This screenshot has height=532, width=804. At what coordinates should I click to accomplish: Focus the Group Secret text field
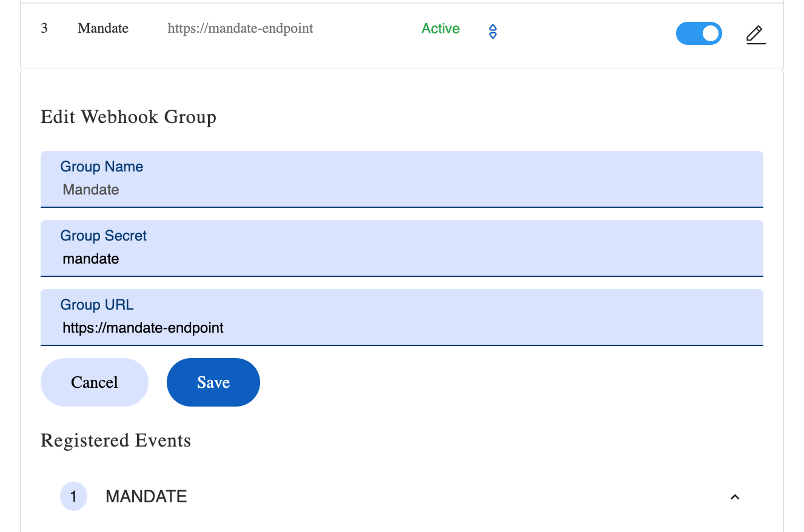(401, 259)
